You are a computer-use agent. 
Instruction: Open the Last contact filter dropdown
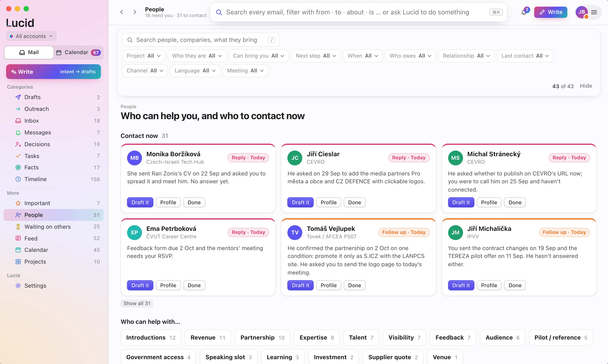pyautogui.click(x=525, y=56)
